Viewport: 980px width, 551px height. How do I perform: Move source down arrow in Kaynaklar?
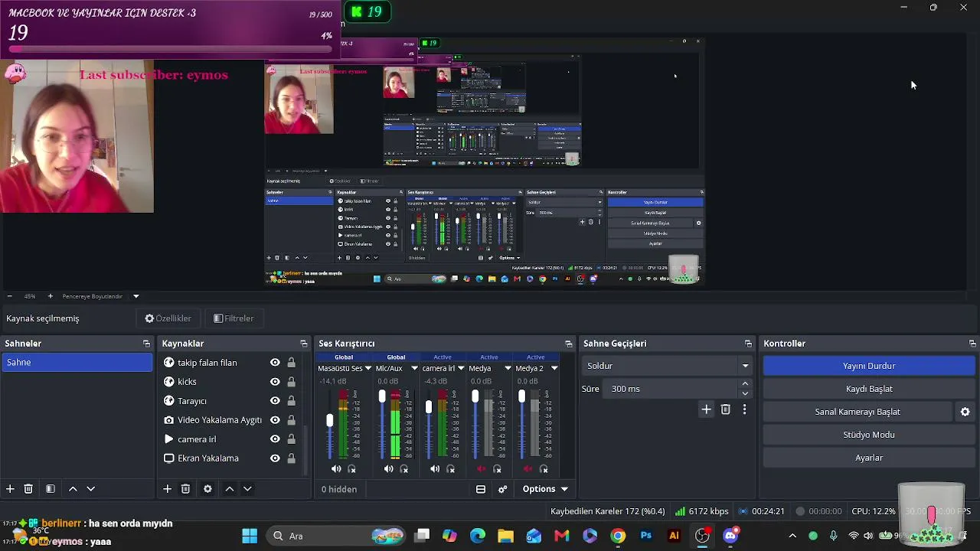[x=247, y=489]
